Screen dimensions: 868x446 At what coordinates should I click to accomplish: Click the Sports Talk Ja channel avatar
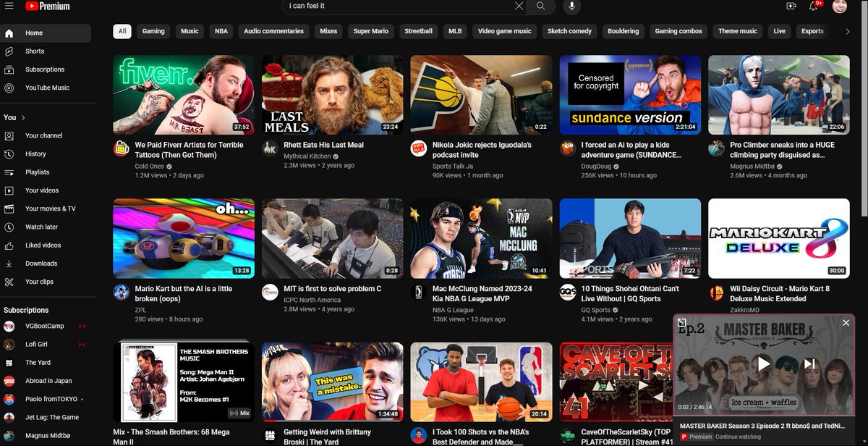click(417, 148)
